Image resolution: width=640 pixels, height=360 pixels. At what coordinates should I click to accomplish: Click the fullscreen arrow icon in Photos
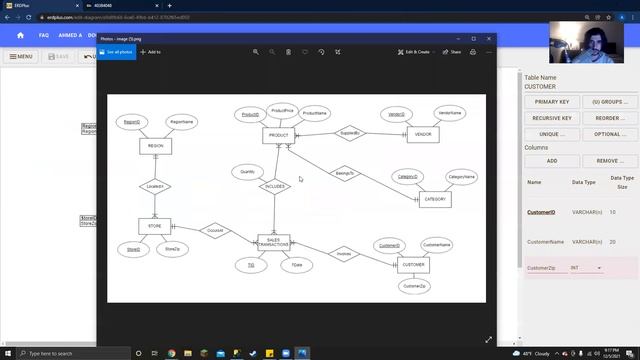click(x=488, y=340)
